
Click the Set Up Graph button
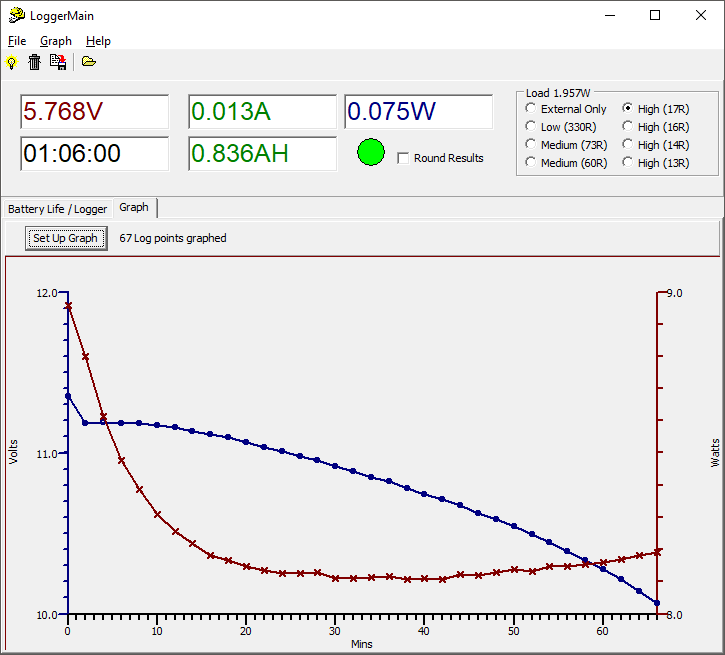66,238
